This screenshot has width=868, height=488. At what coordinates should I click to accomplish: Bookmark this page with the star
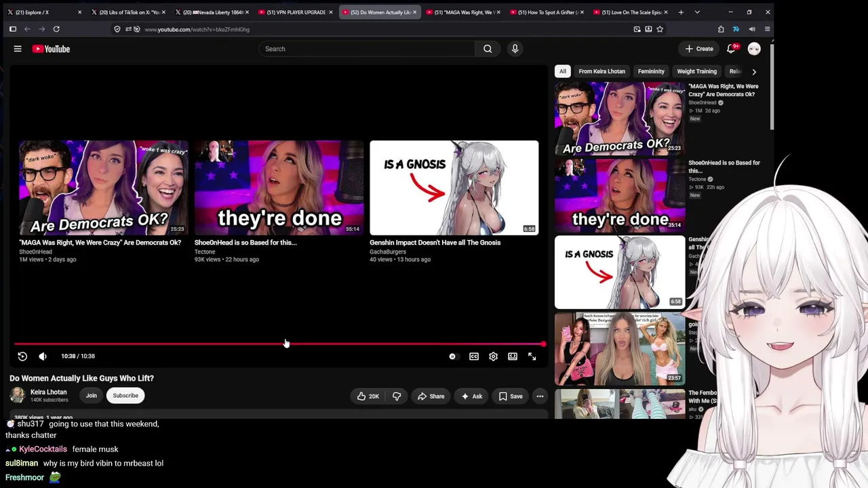click(660, 29)
